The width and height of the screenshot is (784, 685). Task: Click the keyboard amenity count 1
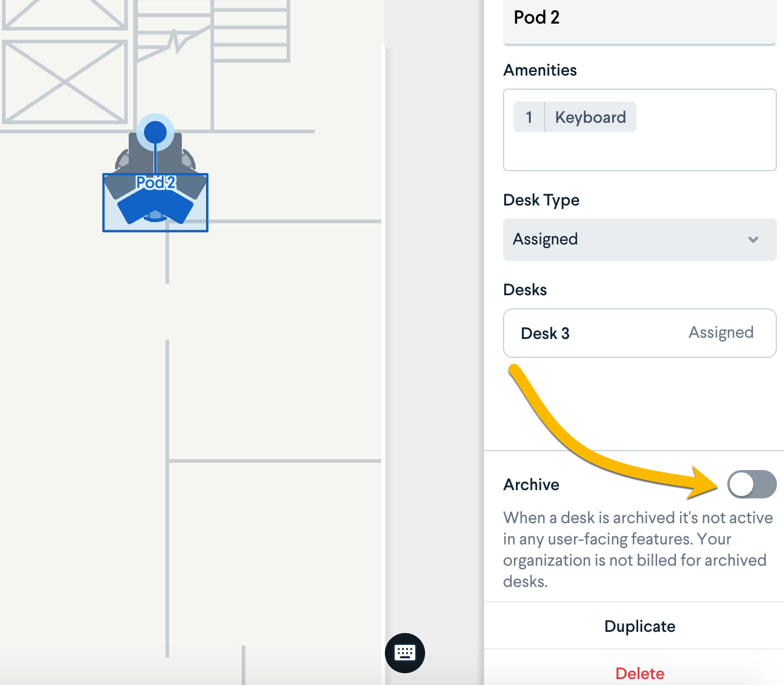529,117
